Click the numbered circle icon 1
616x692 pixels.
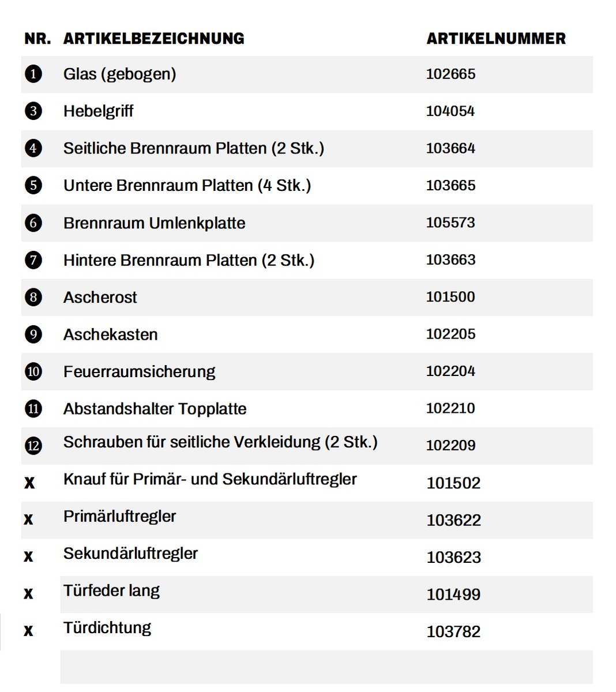(x=33, y=74)
